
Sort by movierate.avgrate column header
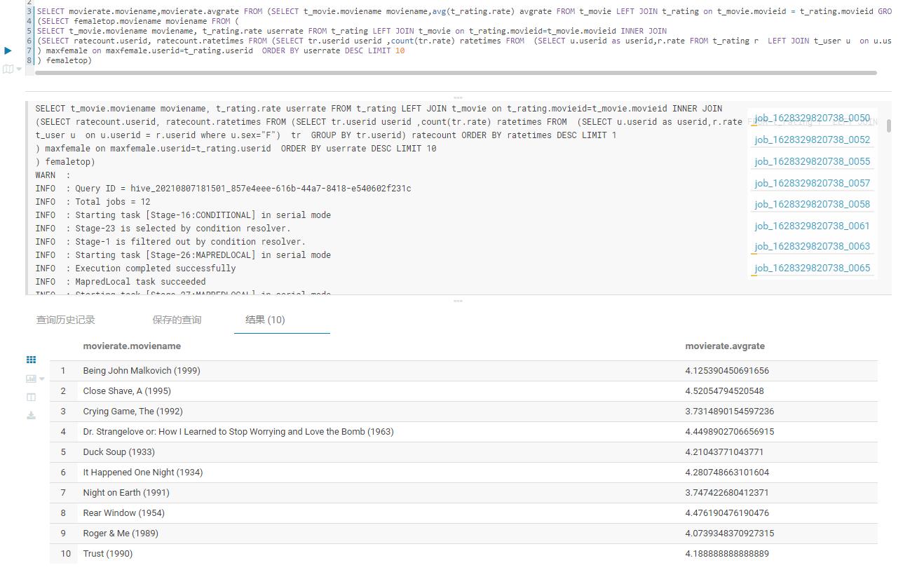click(x=725, y=346)
